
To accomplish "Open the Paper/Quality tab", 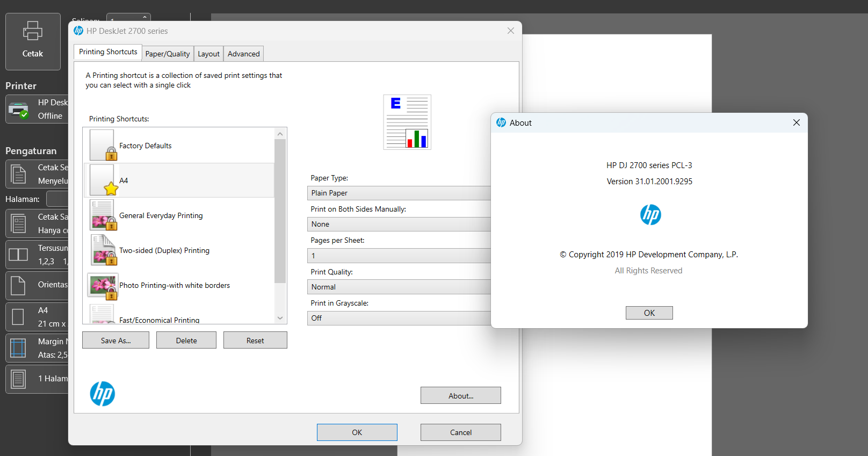I will click(x=168, y=54).
